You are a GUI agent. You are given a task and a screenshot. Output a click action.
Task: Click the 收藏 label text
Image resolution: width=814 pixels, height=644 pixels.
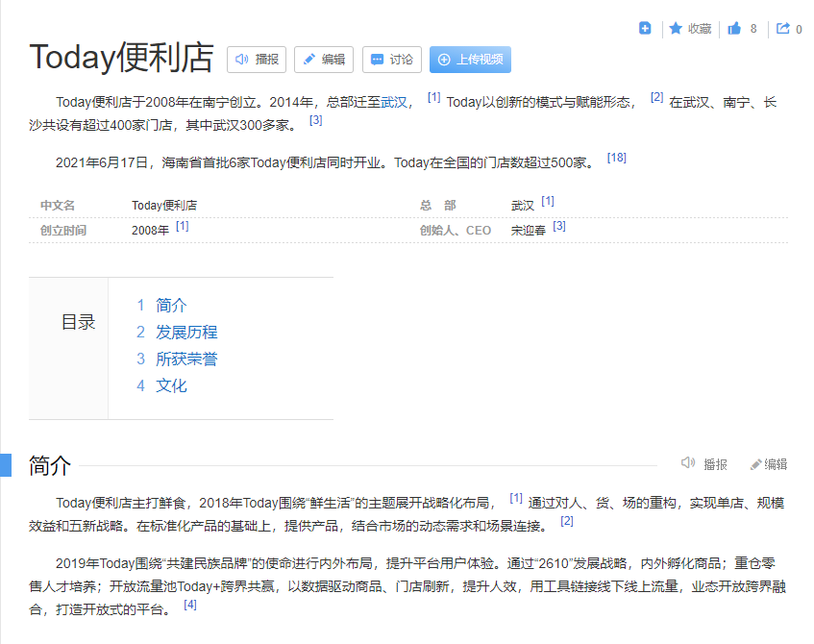pyautogui.click(x=700, y=29)
